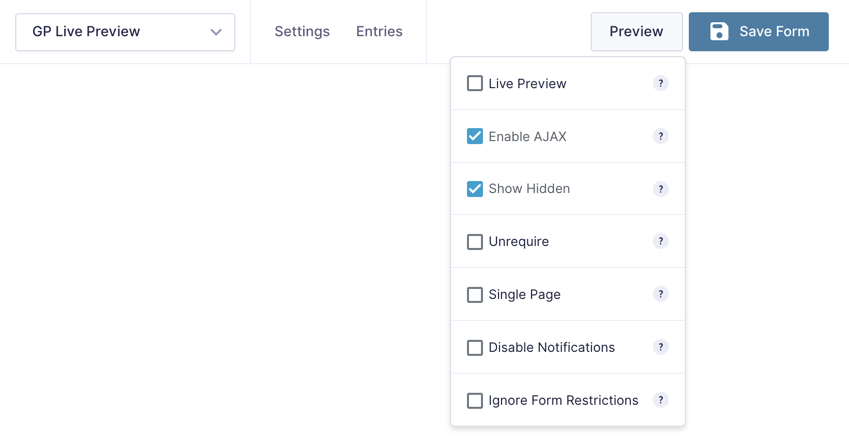Uncheck the Enable AJAX option
Image resolution: width=849 pixels, height=448 pixels.
475,136
